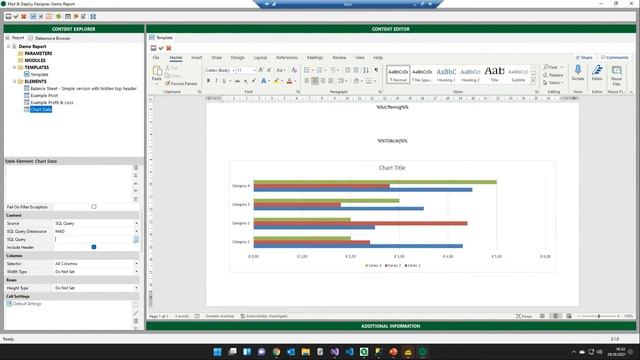Image resolution: width=640 pixels, height=360 pixels.
Task: Open the Editor icon in the ribbon
Action: tap(597, 70)
